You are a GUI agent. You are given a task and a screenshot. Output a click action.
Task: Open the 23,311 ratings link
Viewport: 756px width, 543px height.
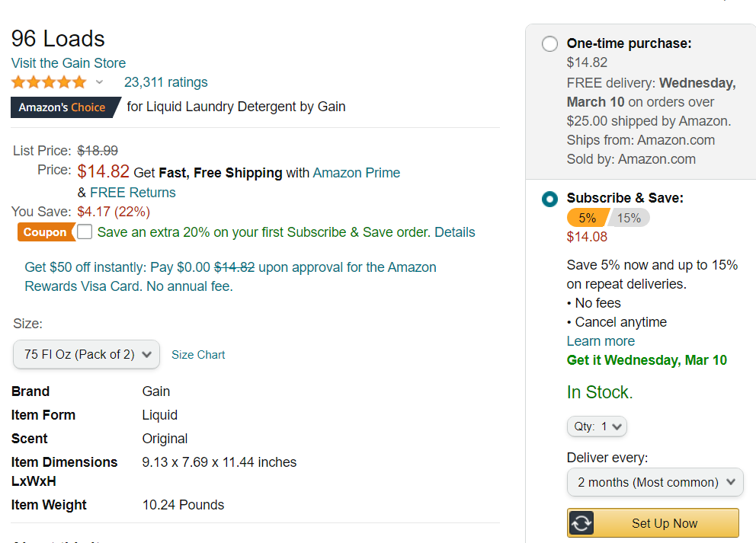[166, 82]
